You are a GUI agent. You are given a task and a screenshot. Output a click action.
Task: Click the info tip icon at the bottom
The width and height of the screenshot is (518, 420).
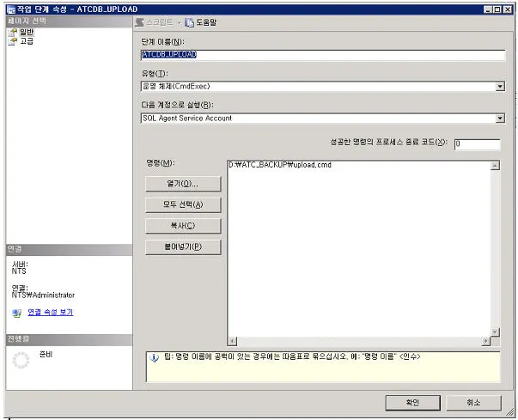pos(153,356)
